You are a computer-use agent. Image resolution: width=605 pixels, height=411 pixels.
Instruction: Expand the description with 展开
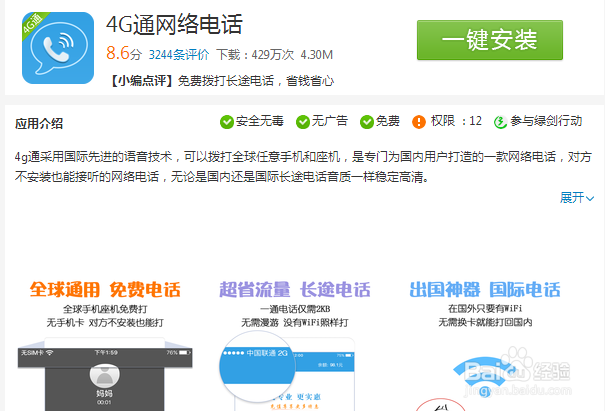coord(577,198)
